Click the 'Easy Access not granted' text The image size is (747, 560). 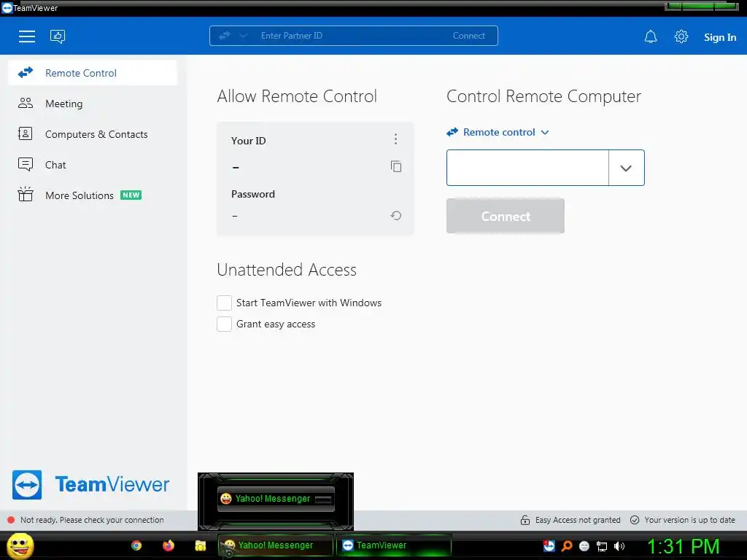578,520
